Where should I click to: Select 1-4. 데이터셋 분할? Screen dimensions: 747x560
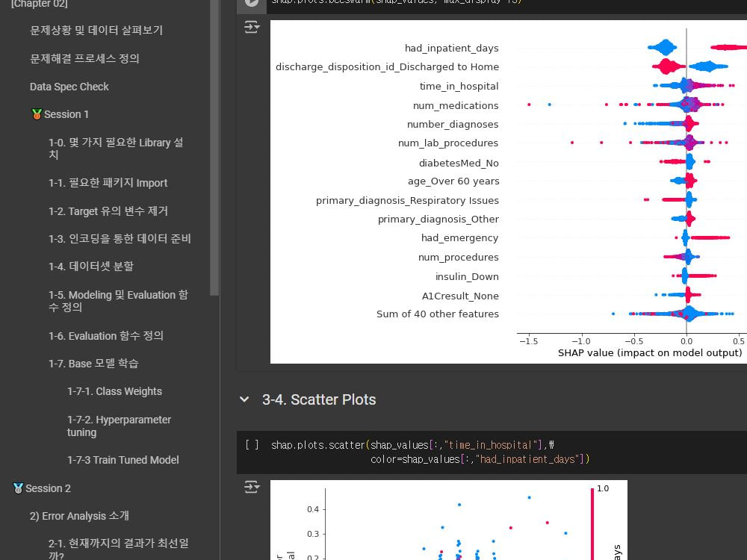(91, 267)
